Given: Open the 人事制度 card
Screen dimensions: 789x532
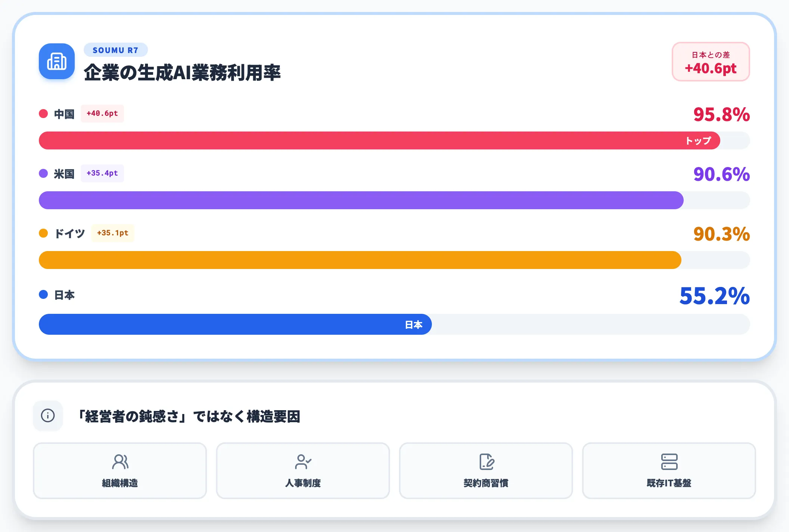Looking at the screenshot, I should pos(303,471).
